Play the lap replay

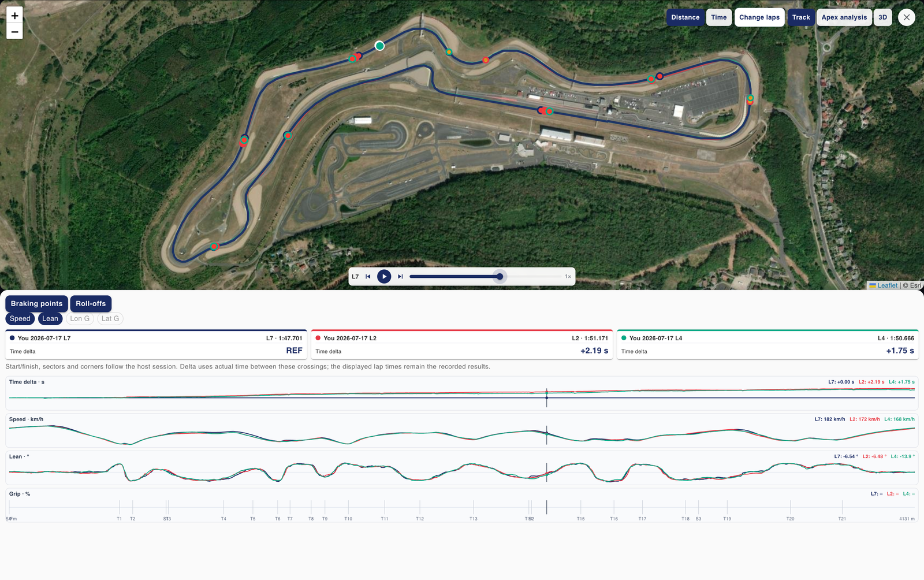point(384,277)
